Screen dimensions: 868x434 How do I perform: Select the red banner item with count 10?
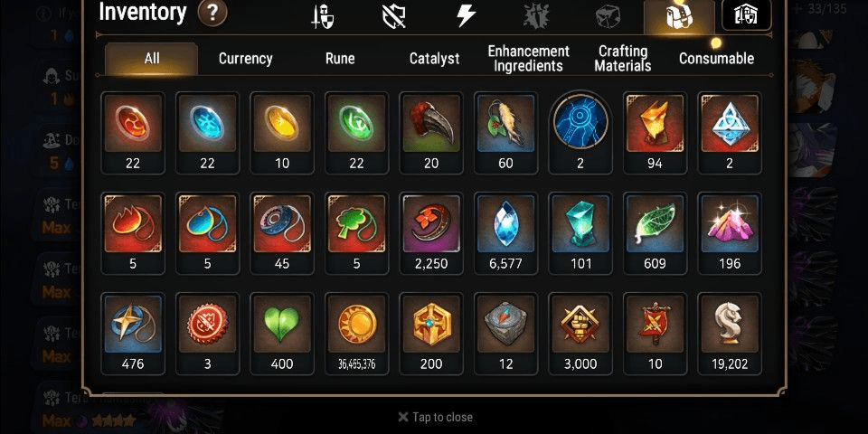coord(655,334)
